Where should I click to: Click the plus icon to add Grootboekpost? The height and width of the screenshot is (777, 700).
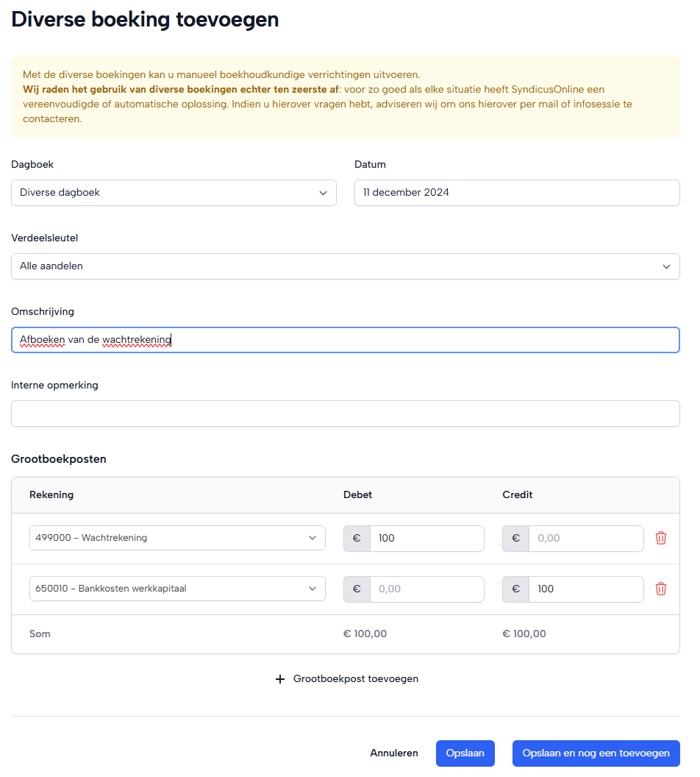pyautogui.click(x=279, y=679)
